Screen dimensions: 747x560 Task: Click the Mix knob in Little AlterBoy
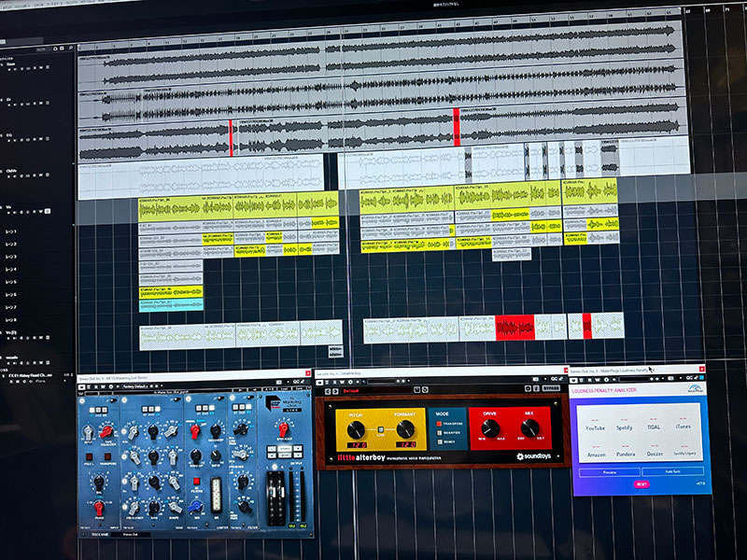(529, 427)
